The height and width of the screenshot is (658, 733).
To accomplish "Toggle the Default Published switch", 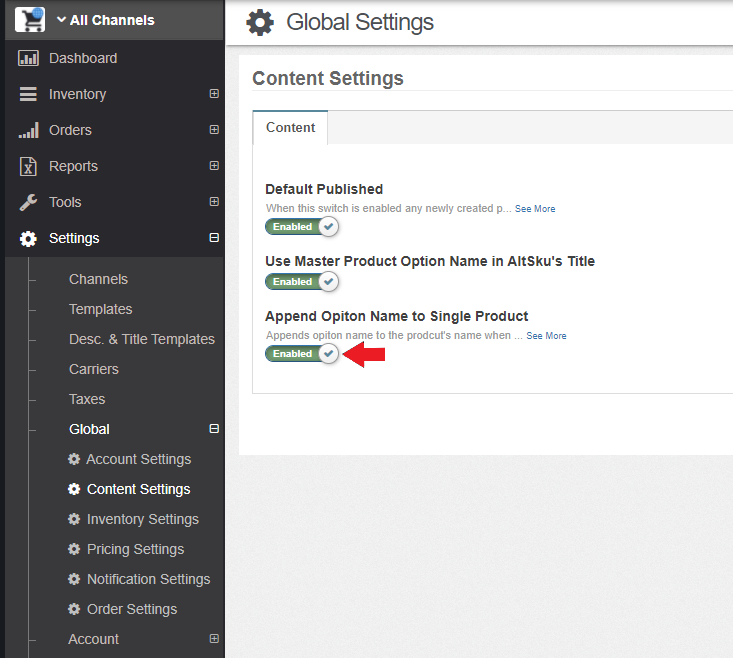I will [x=302, y=227].
